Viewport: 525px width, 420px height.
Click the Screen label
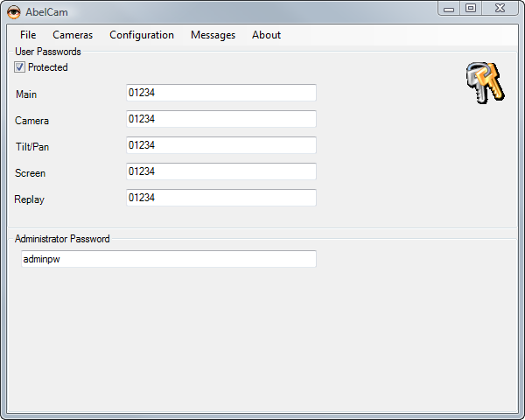tap(30, 173)
